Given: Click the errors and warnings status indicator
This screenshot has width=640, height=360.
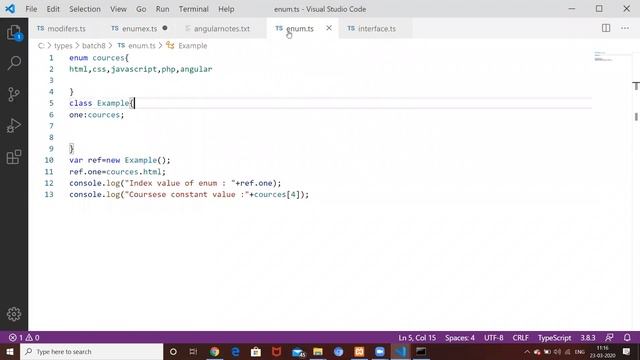Looking at the screenshot, I should (24, 338).
